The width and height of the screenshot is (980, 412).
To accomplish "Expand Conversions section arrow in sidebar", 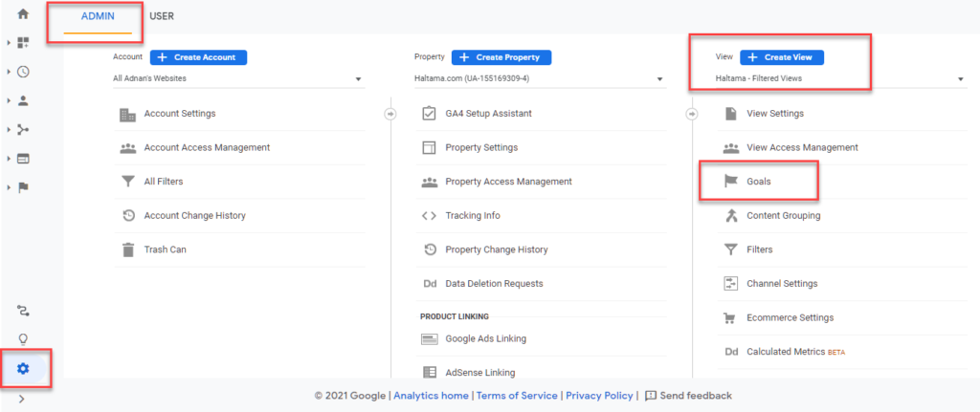I will click(9, 188).
